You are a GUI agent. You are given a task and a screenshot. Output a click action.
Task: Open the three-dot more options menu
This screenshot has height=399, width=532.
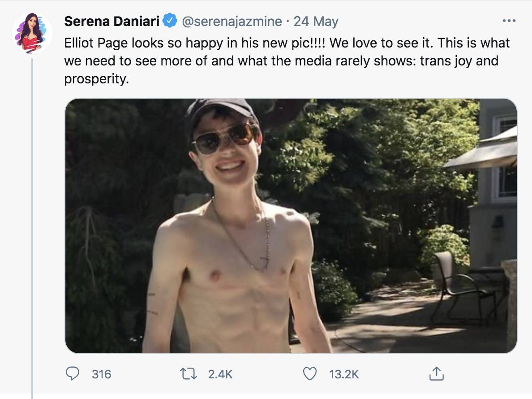509,21
